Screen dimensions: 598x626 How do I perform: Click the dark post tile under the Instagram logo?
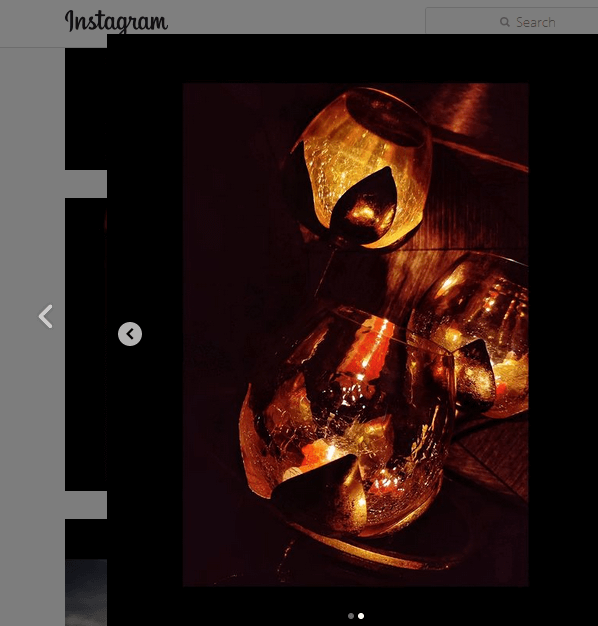86,109
